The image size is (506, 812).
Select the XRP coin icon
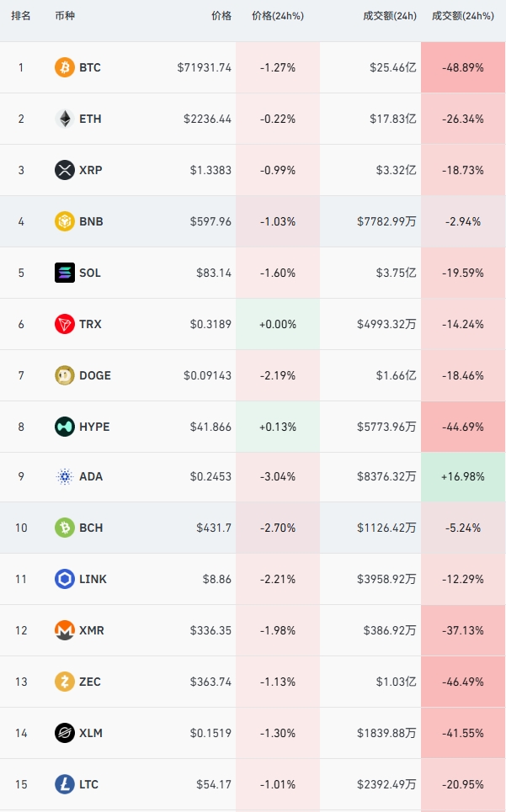[65, 170]
